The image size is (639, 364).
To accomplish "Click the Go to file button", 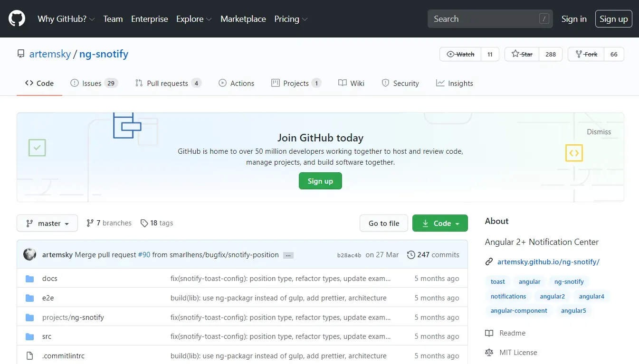I will [384, 223].
